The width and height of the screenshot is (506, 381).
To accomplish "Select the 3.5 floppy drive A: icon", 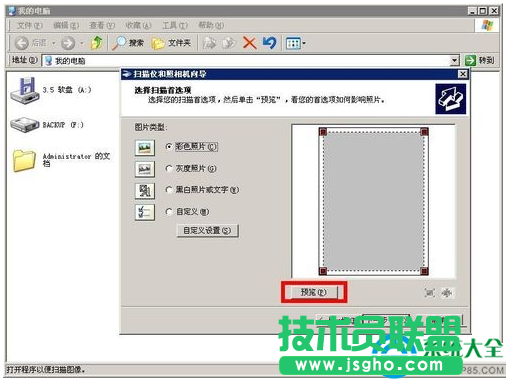I will pyautogui.click(x=25, y=90).
